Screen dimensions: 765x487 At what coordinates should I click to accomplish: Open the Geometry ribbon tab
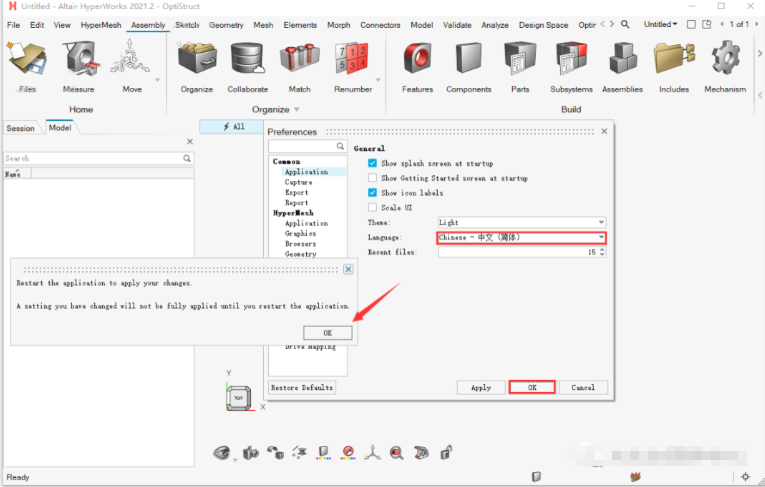[226, 24]
